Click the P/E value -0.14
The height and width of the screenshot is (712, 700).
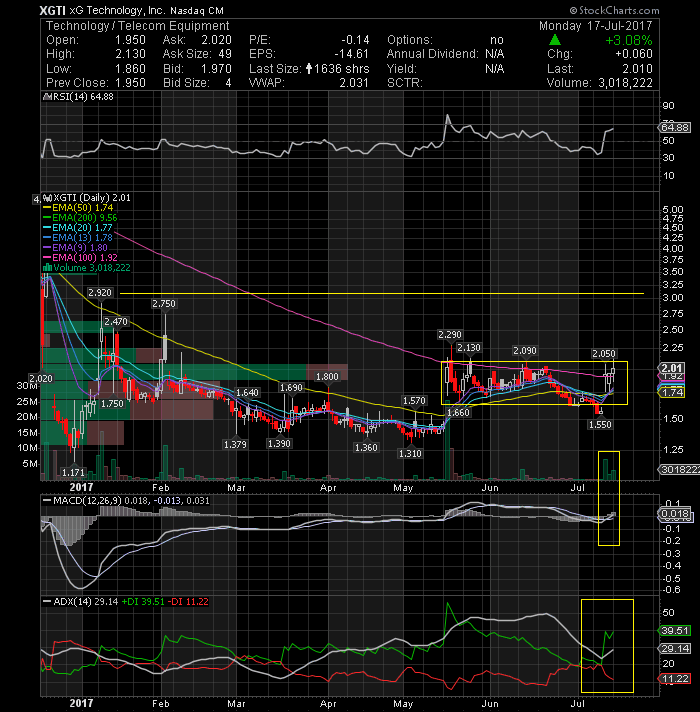355,40
